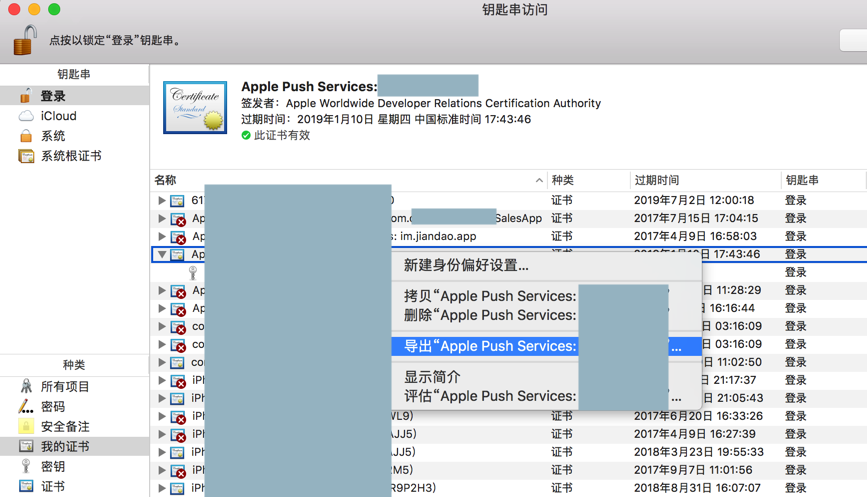
Task: Open the 系统根证书 keychain
Action: coord(74,156)
